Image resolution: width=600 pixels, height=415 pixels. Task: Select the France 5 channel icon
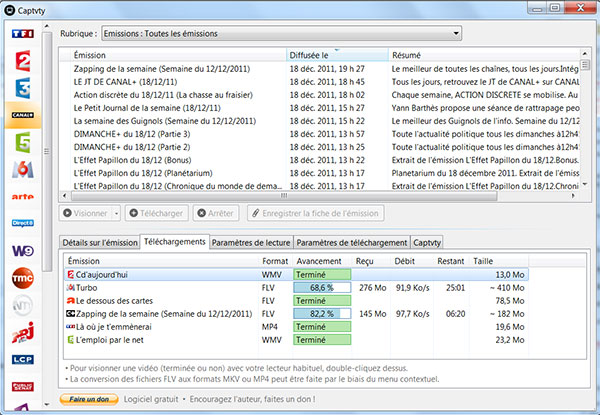pos(23,142)
